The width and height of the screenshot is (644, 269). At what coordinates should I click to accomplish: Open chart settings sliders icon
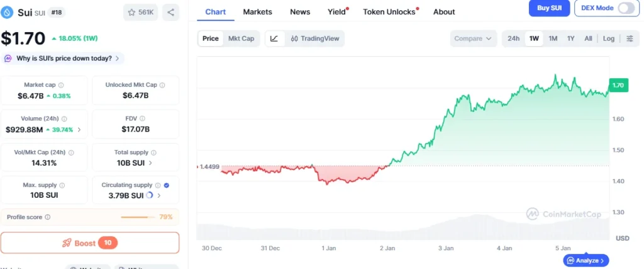click(630, 38)
